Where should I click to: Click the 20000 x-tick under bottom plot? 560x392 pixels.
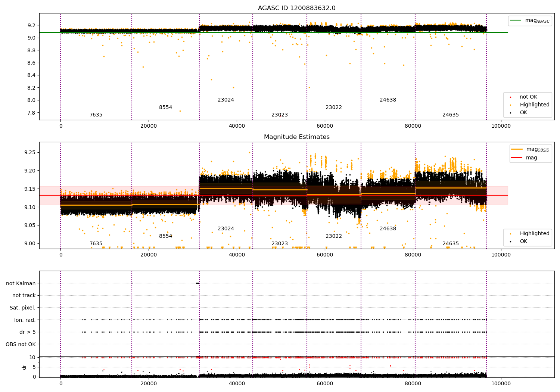[x=149, y=384]
